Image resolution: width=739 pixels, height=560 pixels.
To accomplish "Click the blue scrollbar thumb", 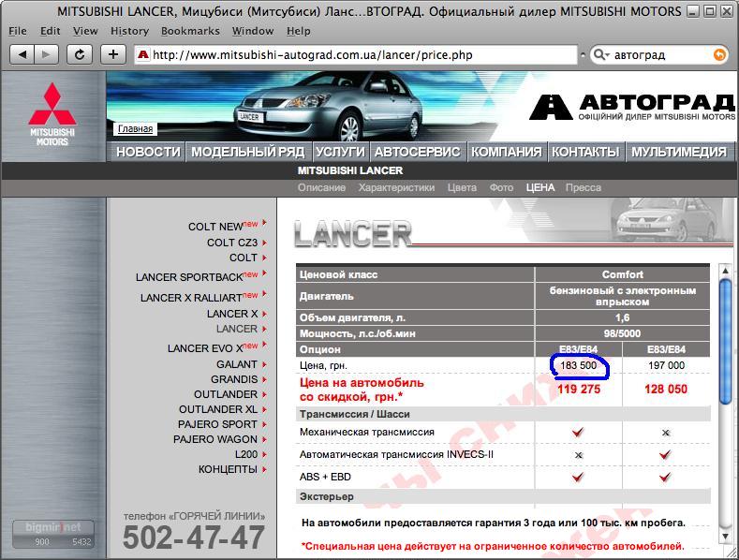I will (x=725, y=341).
